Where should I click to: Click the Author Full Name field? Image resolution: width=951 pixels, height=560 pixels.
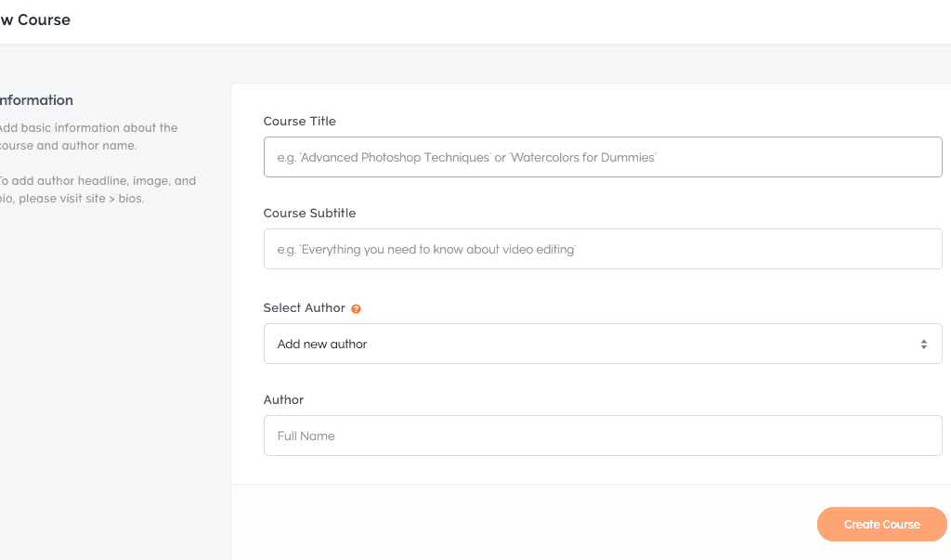point(603,436)
